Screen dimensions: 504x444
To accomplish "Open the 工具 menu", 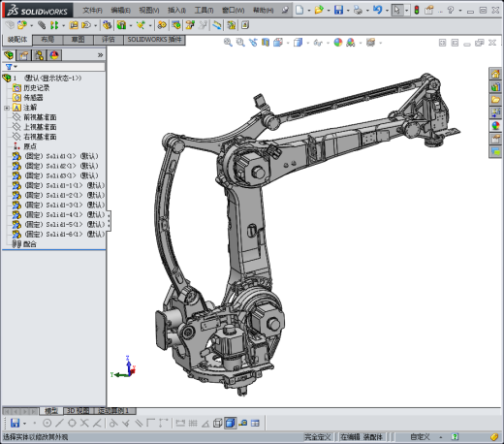I will (204, 11).
